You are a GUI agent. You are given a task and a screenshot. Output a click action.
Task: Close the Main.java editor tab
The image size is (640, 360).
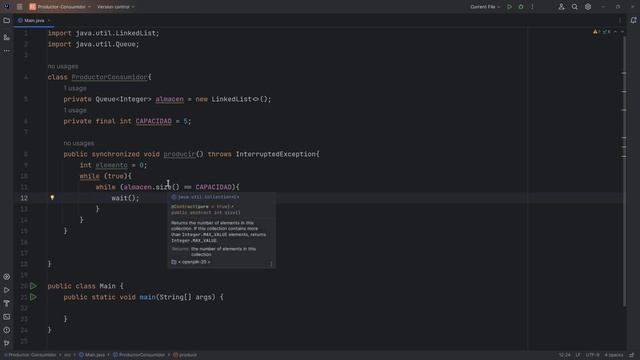pyautogui.click(x=49, y=20)
